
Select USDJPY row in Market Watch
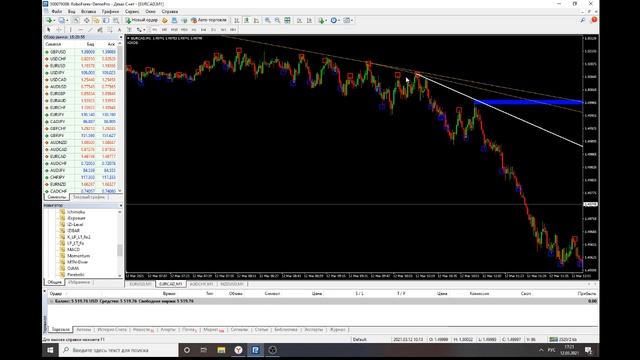click(81, 73)
